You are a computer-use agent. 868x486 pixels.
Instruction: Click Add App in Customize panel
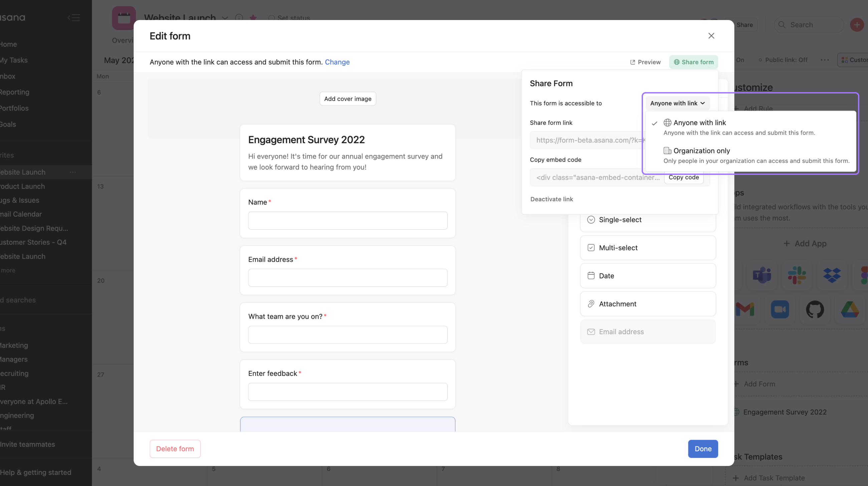805,244
